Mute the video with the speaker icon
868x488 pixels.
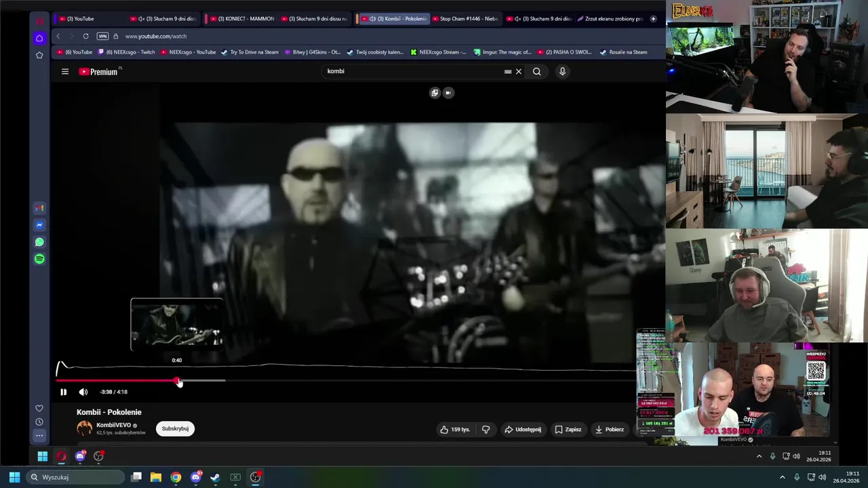[x=83, y=392]
